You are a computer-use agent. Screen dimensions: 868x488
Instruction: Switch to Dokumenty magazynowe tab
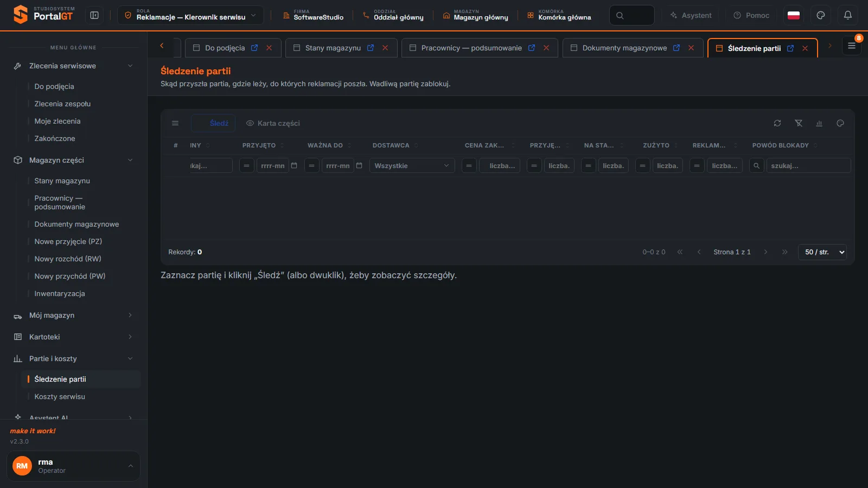click(x=624, y=48)
